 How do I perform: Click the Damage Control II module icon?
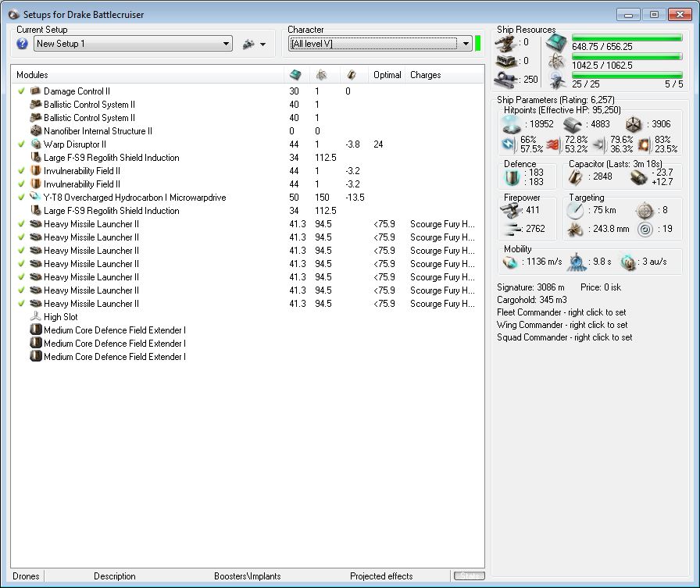35,91
